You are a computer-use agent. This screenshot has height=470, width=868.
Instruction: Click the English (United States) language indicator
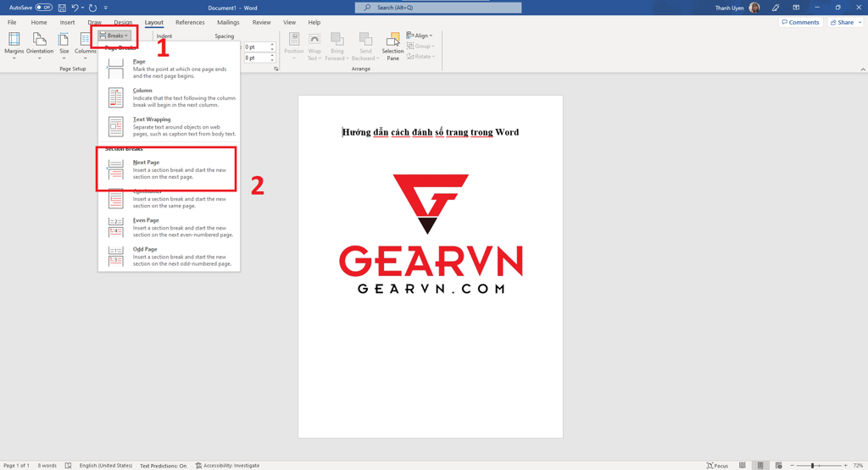[106, 466]
